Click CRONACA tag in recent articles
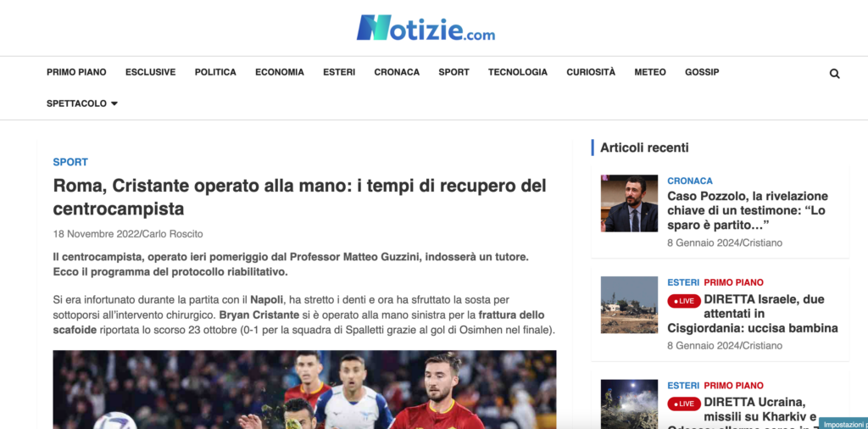The height and width of the screenshot is (429, 868). click(690, 181)
